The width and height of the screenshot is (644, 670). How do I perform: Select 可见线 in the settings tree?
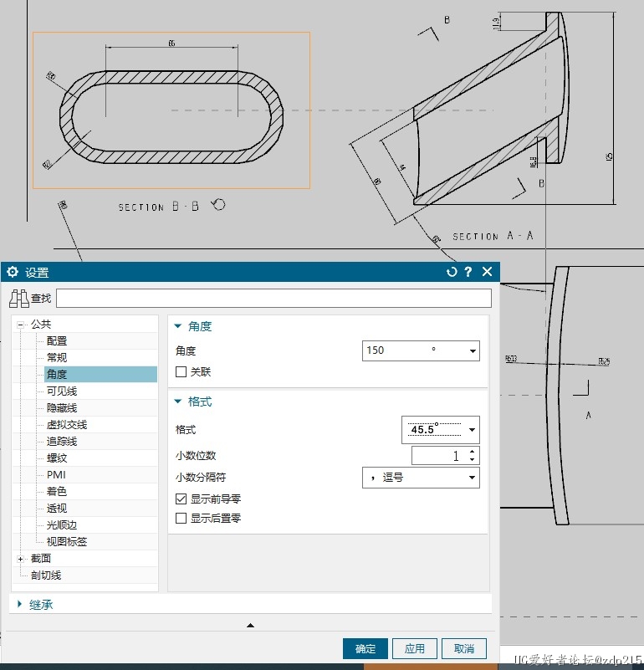tap(62, 391)
